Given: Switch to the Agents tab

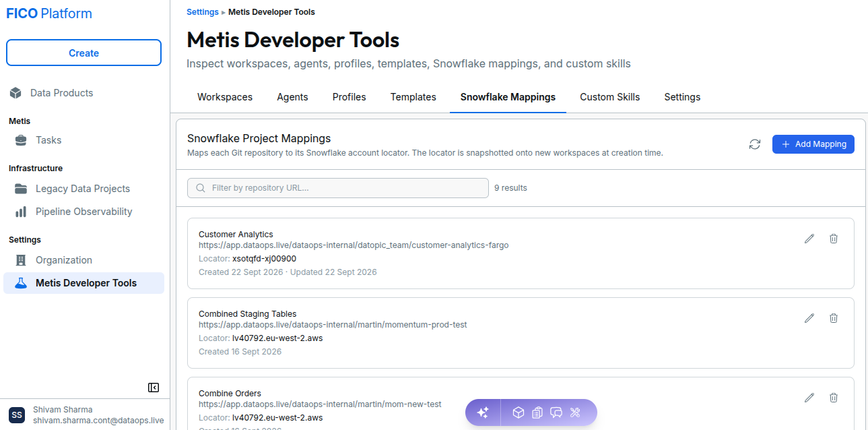Looking at the screenshot, I should [x=292, y=97].
